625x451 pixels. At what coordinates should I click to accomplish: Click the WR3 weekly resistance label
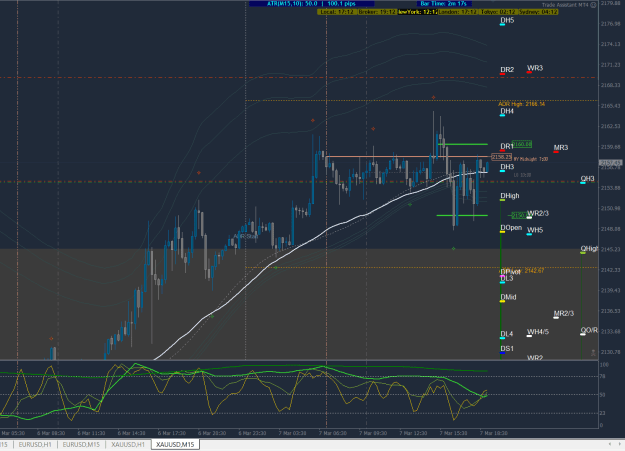click(x=535, y=68)
